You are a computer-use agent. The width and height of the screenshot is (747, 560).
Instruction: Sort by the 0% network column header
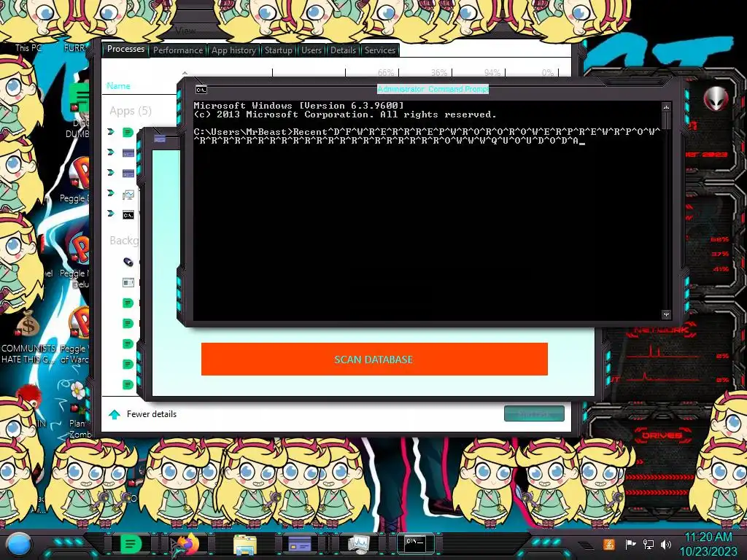click(547, 73)
